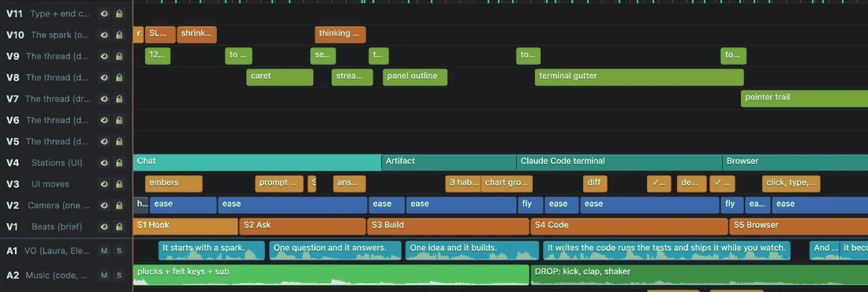Toggle lock on V10 The spark track
This screenshot has height=292, width=868.
[119, 35]
